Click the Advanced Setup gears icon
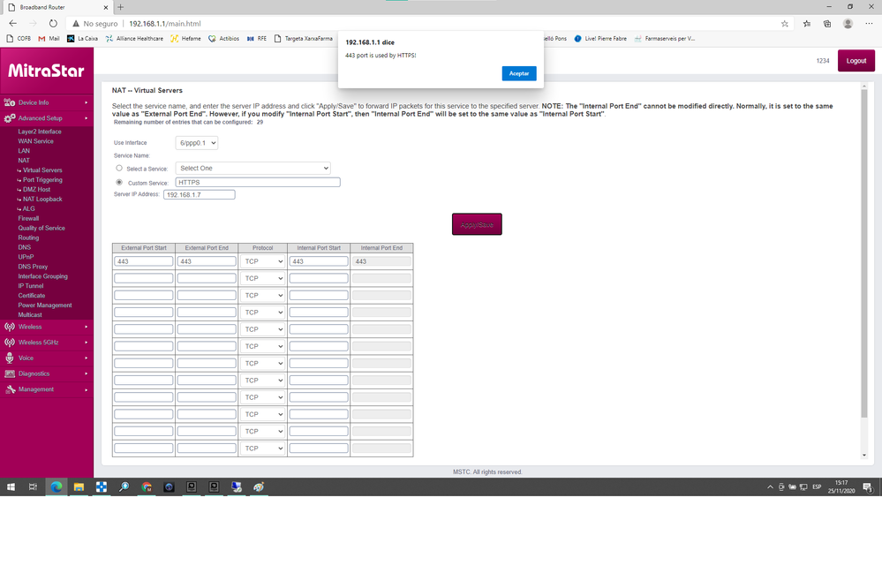Viewport: 882px width, 588px height. pyautogui.click(x=10, y=118)
